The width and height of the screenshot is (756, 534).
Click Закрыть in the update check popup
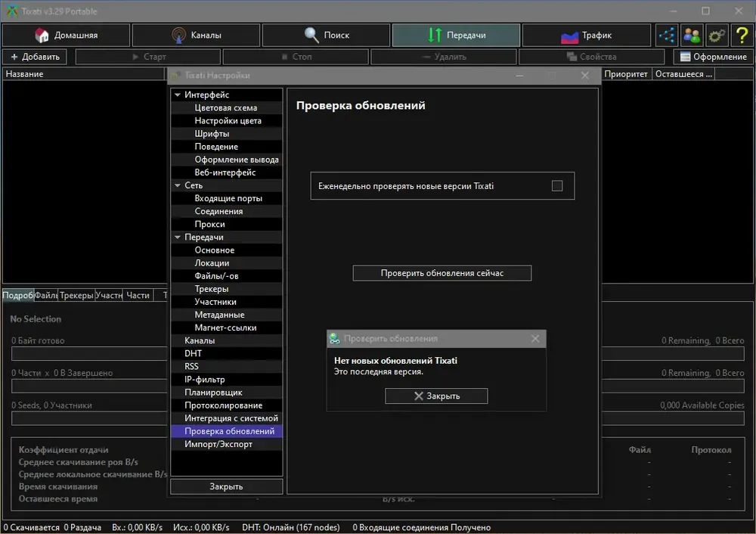(436, 396)
